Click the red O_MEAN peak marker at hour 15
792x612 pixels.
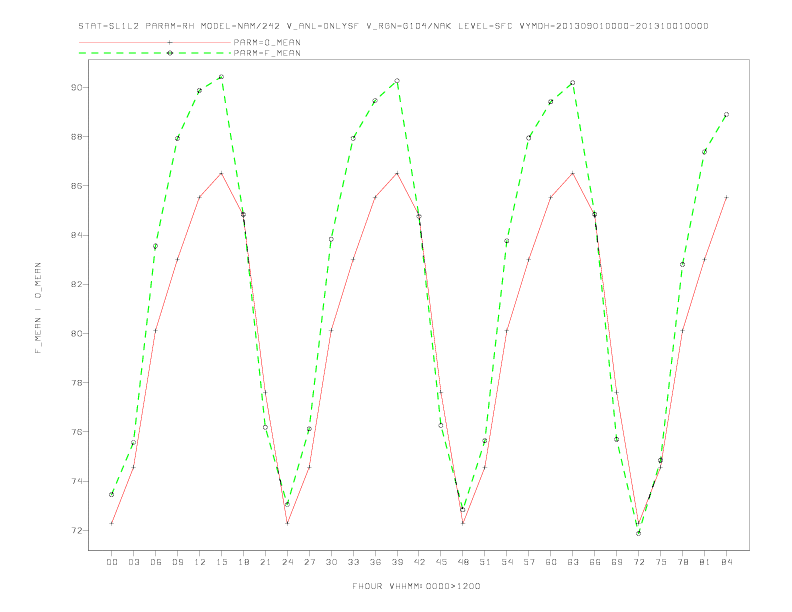(221, 173)
